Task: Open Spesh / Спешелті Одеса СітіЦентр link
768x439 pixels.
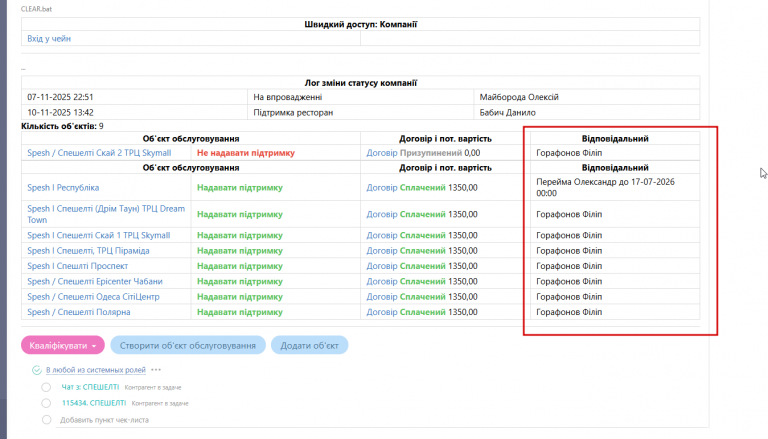Action: pyautogui.click(x=93, y=297)
